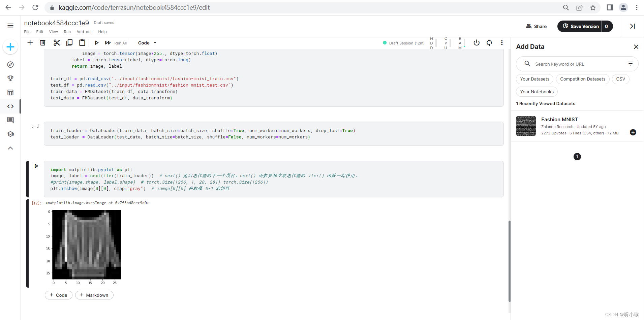Click the Save Version button
This screenshot has height=320, width=644.
[x=582, y=26]
